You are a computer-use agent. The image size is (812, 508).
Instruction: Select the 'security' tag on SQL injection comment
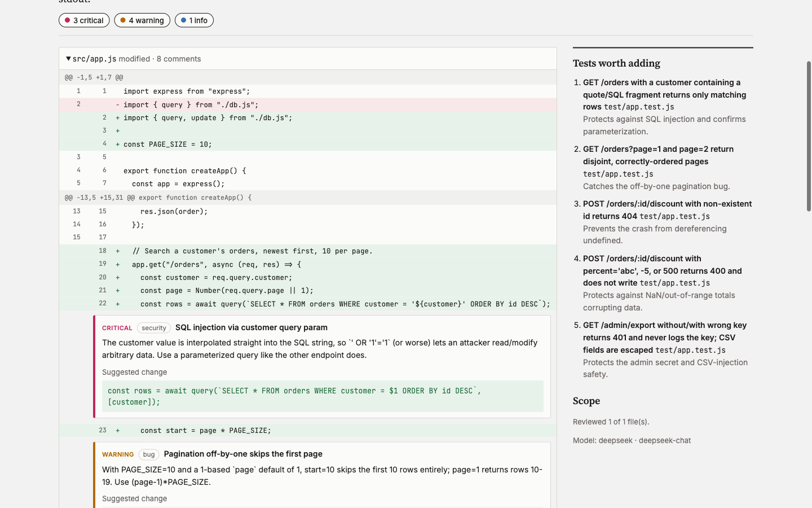coord(154,328)
